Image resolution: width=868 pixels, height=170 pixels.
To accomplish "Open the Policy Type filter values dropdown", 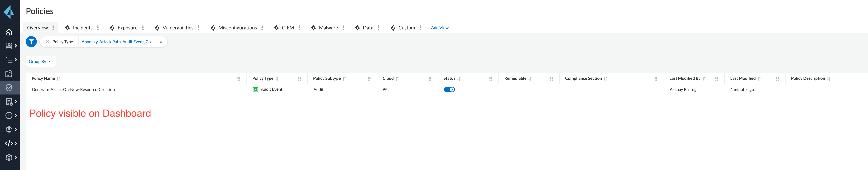I will pyautogui.click(x=161, y=42).
